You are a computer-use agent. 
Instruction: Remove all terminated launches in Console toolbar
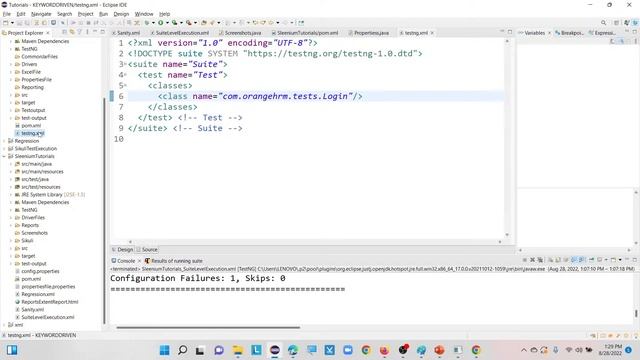pos(540,260)
